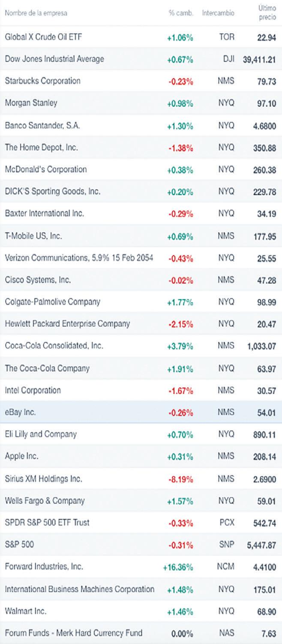Select Banco Santander, S.A. row
The image size is (282, 644).
pyautogui.click(x=42, y=125)
